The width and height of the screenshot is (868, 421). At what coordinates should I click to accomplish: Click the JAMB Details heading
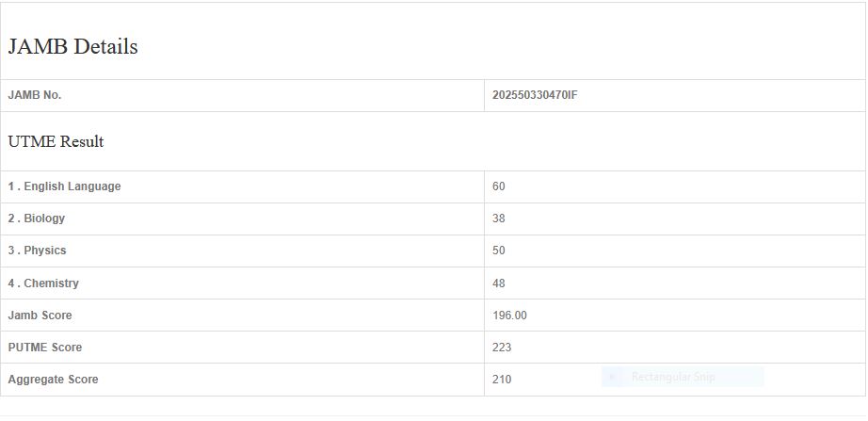pyautogui.click(x=72, y=47)
